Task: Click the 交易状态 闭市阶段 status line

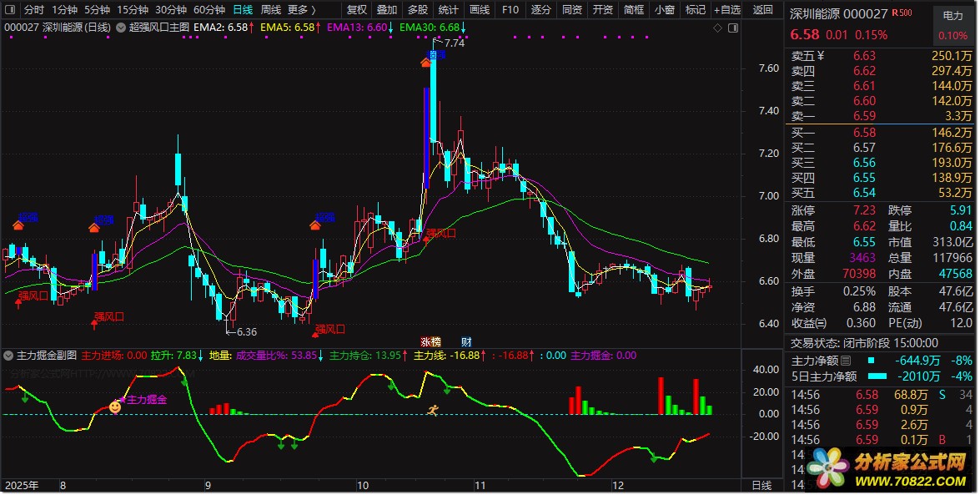Action: click(864, 343)
